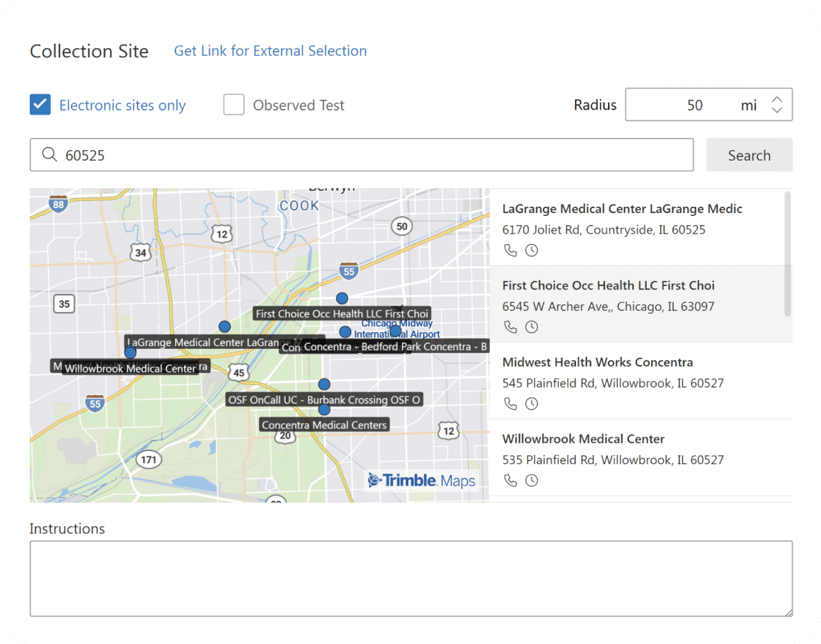Click hours clock icon for First Choice Occ Health
The image size is (821, 644).
tap(532, 327)
